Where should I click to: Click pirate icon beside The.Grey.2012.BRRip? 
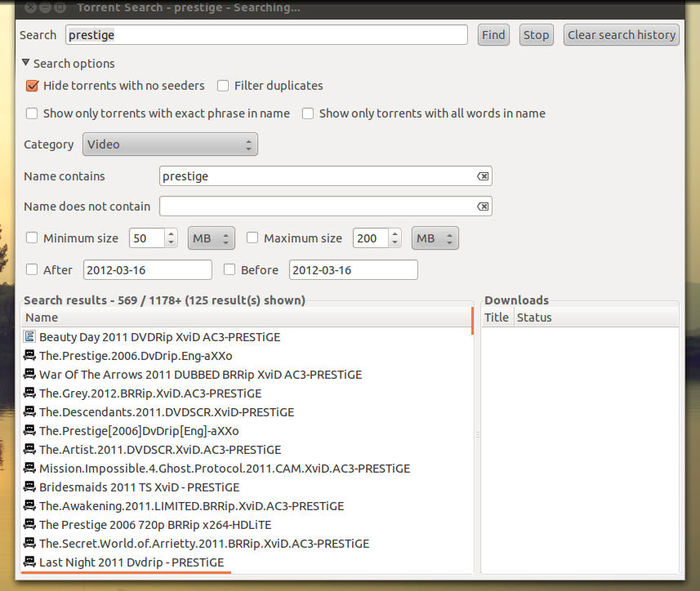click(x=29, y=393)
